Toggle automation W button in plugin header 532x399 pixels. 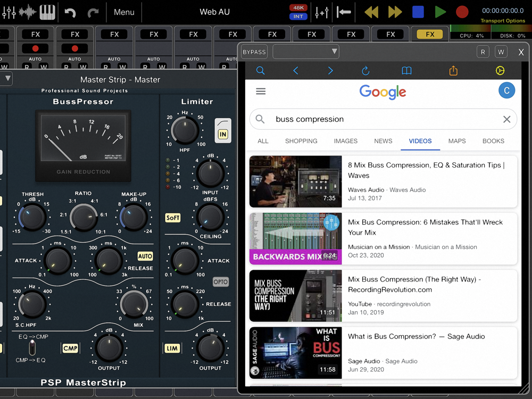pos(501,52)
